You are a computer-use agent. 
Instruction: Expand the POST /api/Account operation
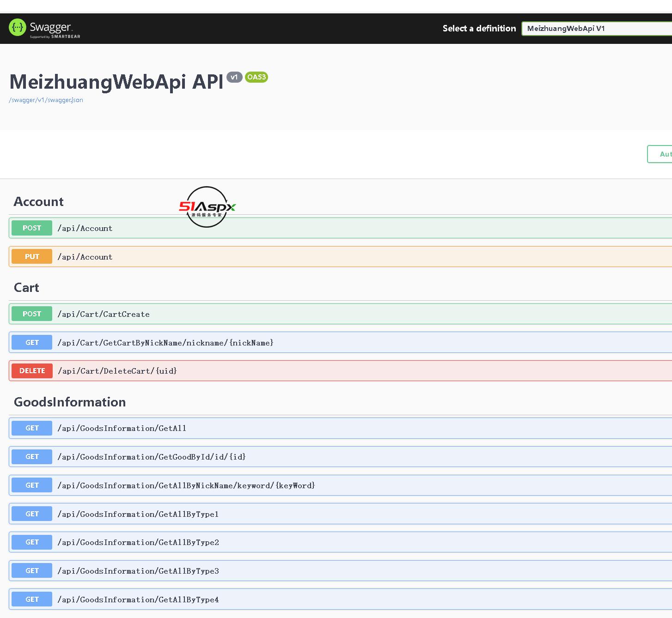(x=340, y=228)
